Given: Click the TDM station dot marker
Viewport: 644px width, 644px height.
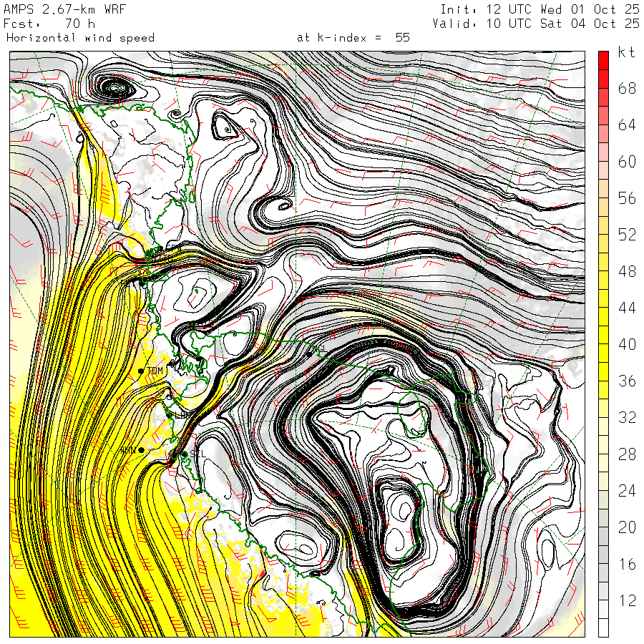Looking at the screenshot, I should point(141,371).
